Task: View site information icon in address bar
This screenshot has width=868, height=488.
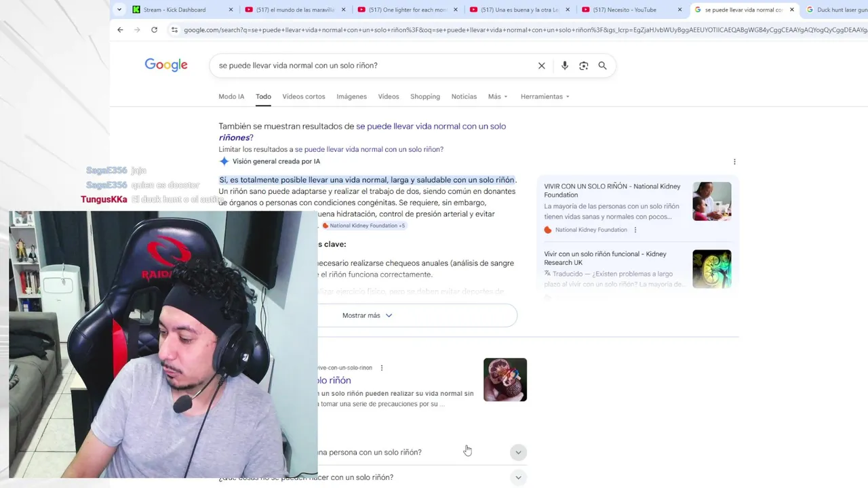Action: pyautogui.click(x=174, y=30)
